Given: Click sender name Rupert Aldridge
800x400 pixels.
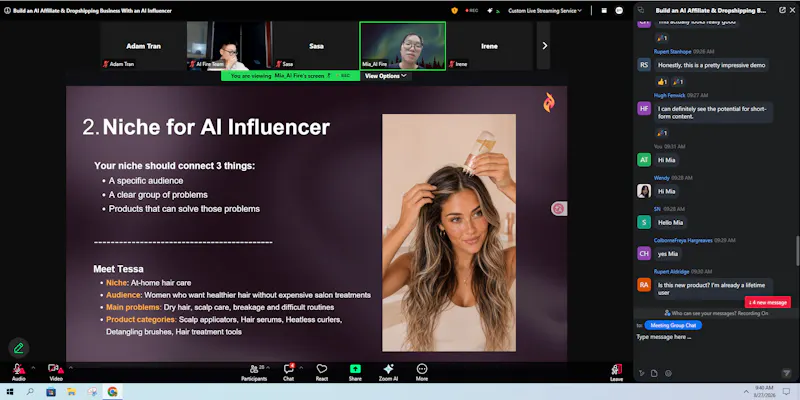Looking at the screenshot, I should 671,271.
